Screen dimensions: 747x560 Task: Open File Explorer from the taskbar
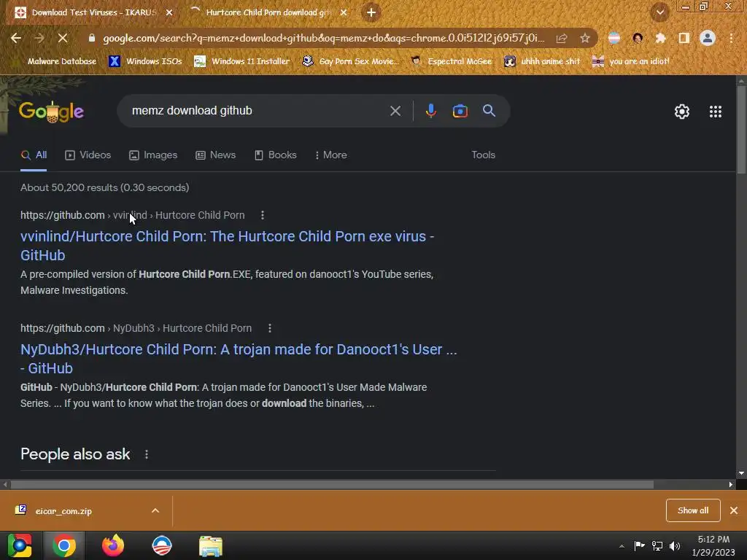[211, 545]
